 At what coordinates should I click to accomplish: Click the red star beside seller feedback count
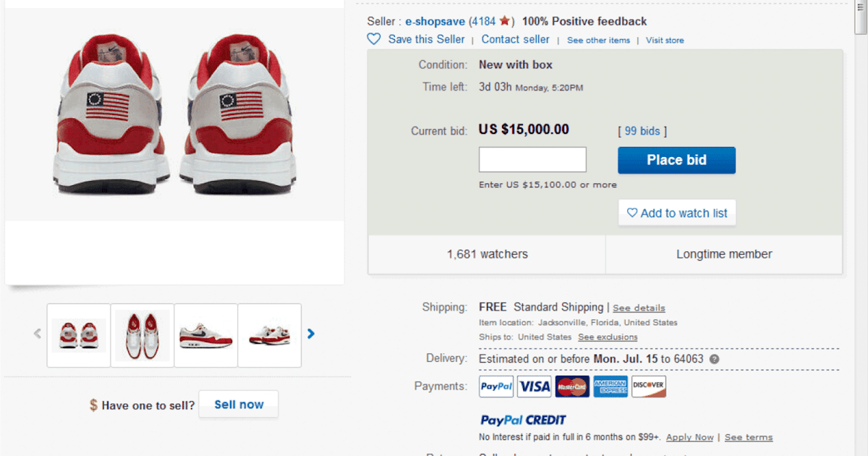[506, 21]
